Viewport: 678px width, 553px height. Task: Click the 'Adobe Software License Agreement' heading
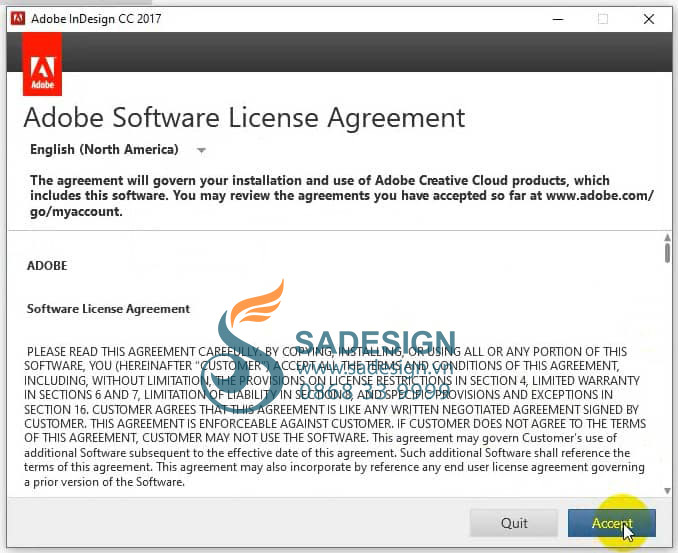click(244, 118)
